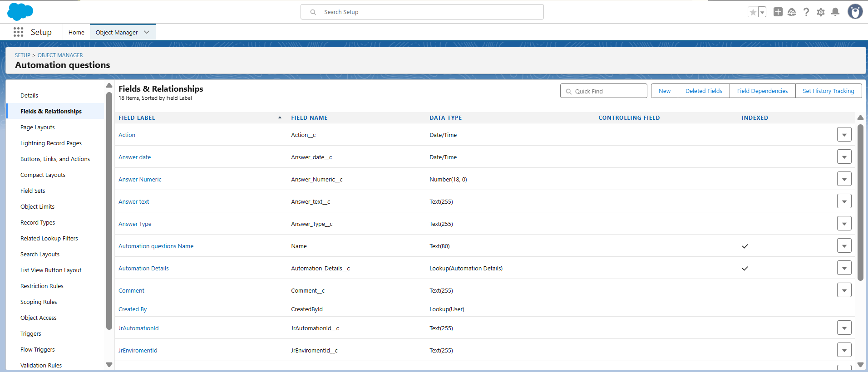Select the Object Manager tab
Screen dimensions: 868x372
(x=117, y=32)
